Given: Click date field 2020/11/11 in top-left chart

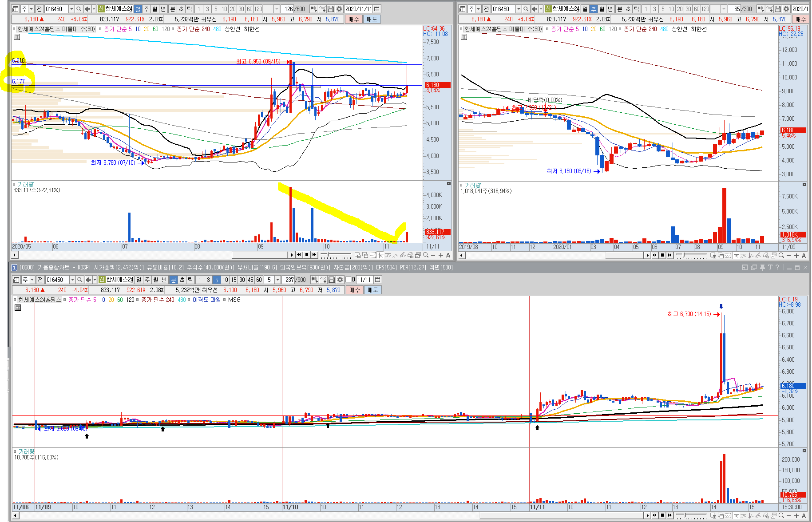Looking at the screenshot, I should coord(358,9).
